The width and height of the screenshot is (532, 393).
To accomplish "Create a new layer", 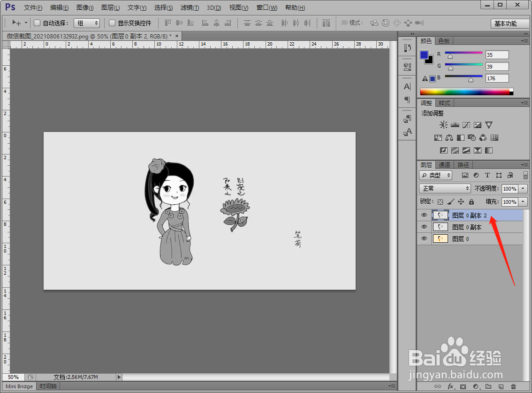I will (501, 386).
